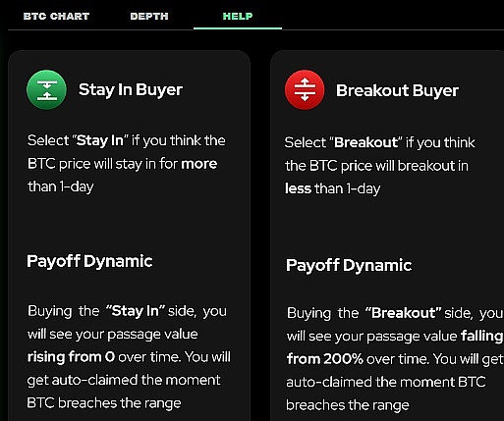Click the Stay In Buyer heading

tap(131, 89)
